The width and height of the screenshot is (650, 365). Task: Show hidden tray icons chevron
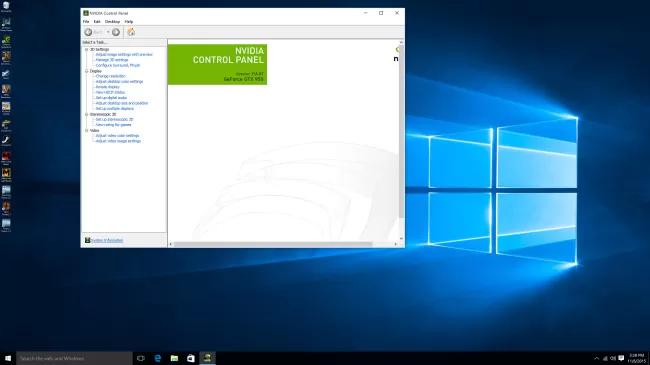pos(597,358)
